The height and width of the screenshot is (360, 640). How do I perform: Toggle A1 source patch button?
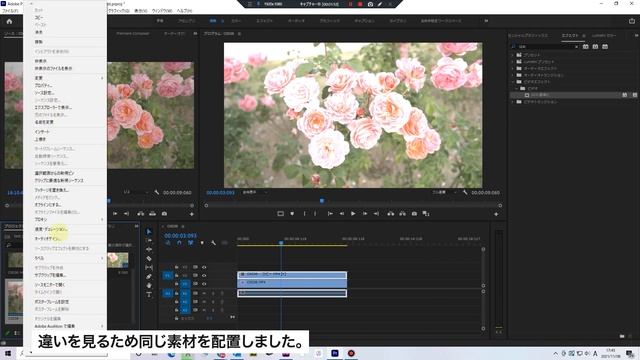click(167, 293)
